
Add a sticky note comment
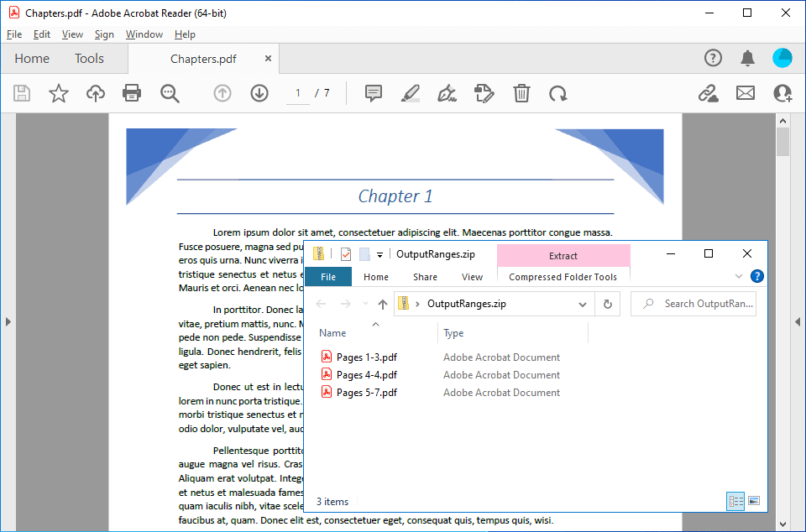point(374,93)
